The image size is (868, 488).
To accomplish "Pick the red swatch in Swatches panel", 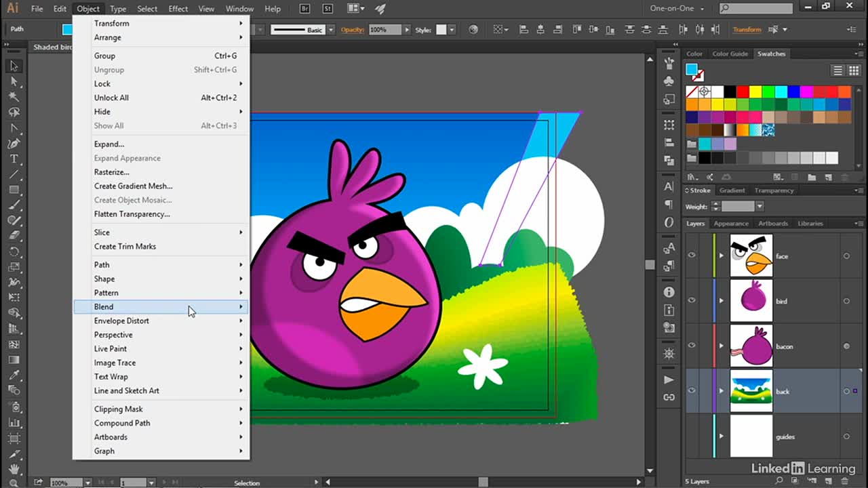I will pos(743,91).
